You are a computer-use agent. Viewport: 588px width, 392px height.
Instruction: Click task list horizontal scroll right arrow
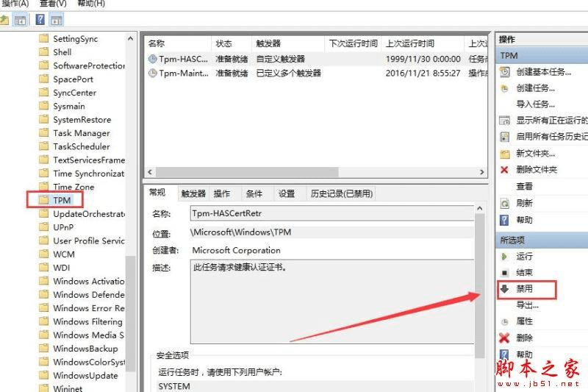[x=482, y=172]
